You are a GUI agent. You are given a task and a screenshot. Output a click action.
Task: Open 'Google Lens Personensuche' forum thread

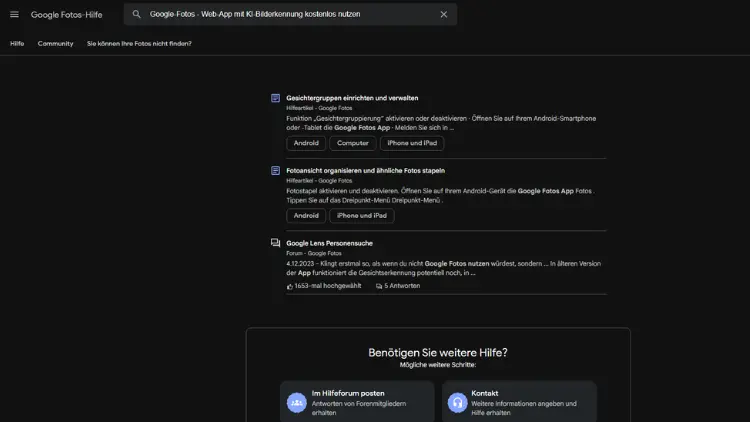pos(330,244)
